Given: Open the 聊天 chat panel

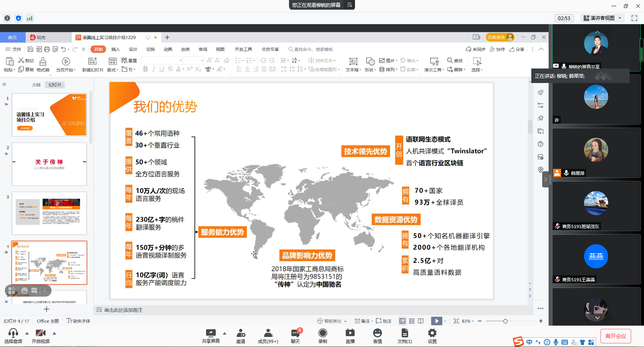Looking at the screenshot, I should pos(295,333).
